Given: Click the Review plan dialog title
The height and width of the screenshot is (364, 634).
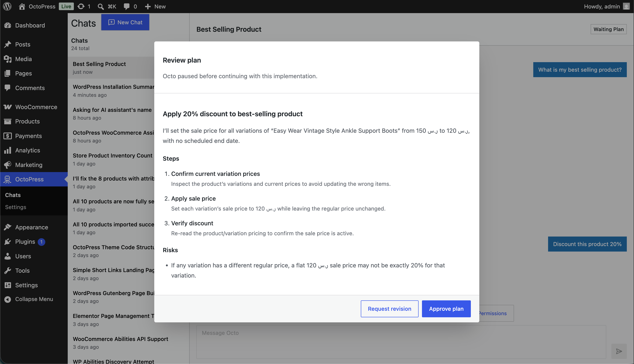Looking at the screenshot, I should (x=182, y=60).
